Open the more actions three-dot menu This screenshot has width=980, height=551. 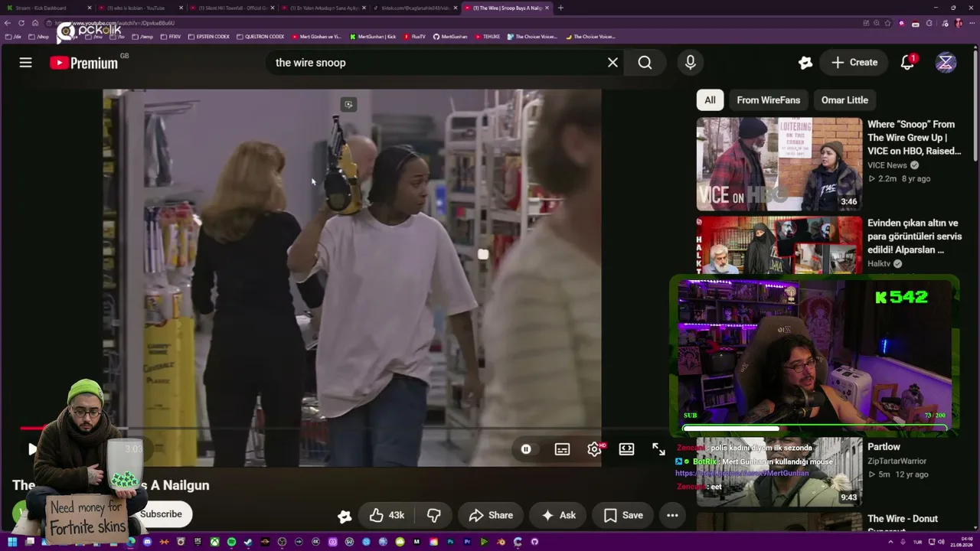click(672, 516)
